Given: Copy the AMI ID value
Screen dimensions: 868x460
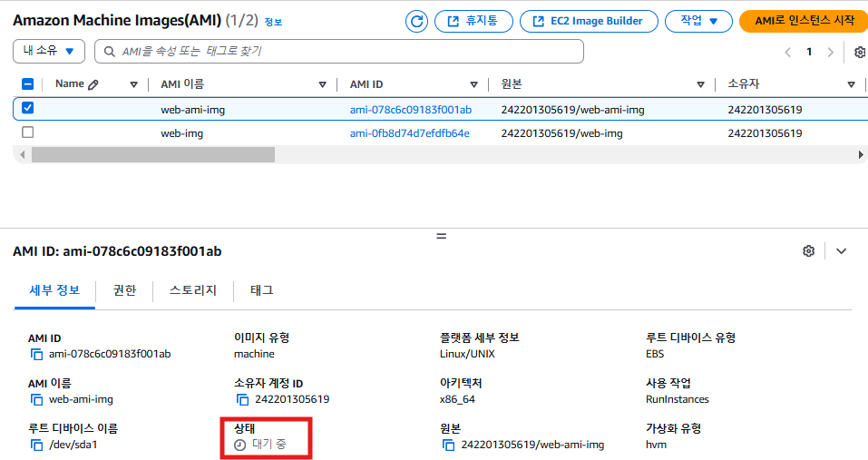Looking at the screenshot, I should (36, 354).
